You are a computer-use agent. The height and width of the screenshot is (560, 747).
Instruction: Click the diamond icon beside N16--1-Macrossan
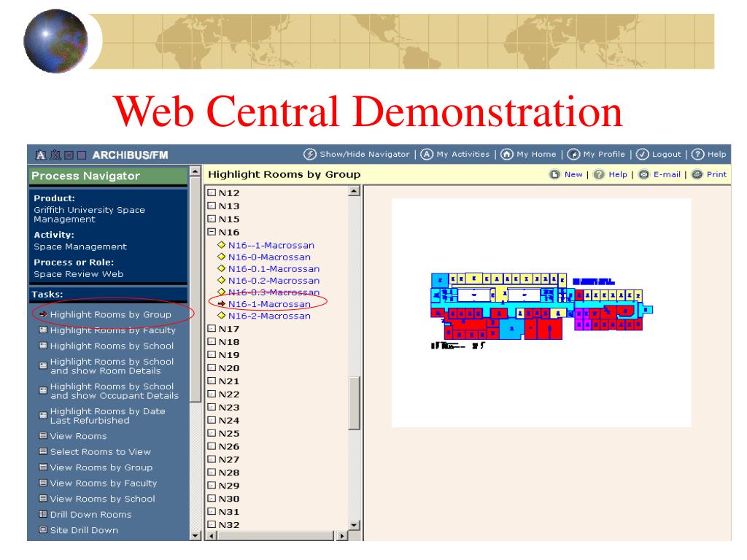click(x=221, y=245)
